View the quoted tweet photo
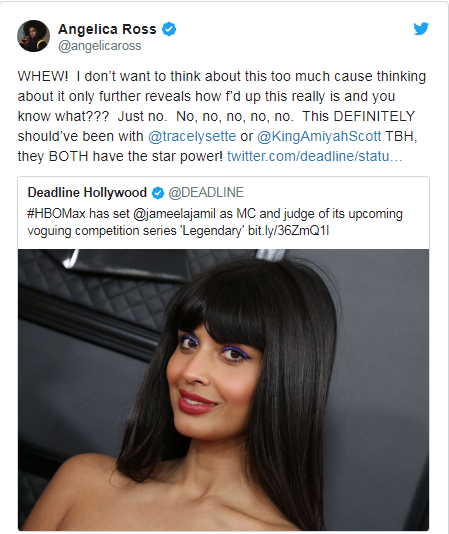The height and width of the screenshot is (534, 449). [223, 390]
